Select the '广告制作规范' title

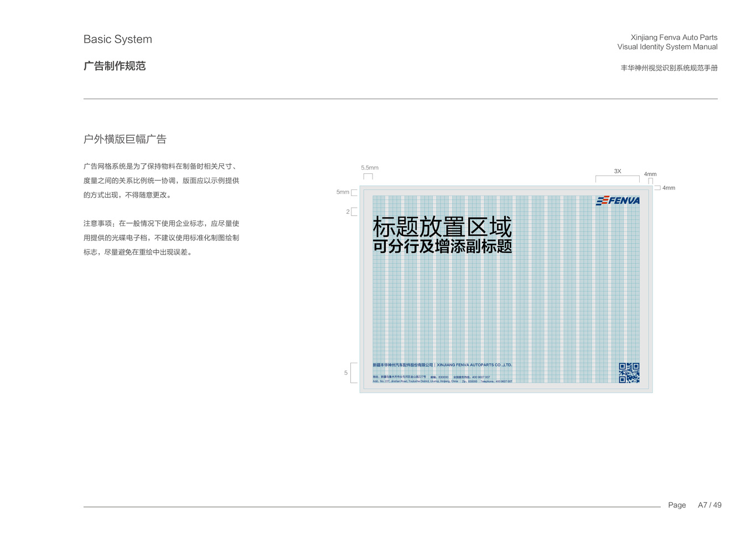[115, 66]
